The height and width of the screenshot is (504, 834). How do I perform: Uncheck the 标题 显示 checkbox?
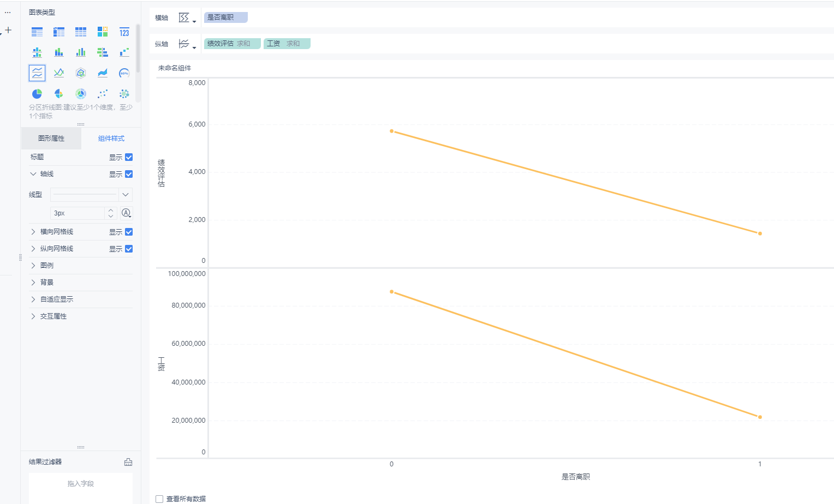coord(129,158)
